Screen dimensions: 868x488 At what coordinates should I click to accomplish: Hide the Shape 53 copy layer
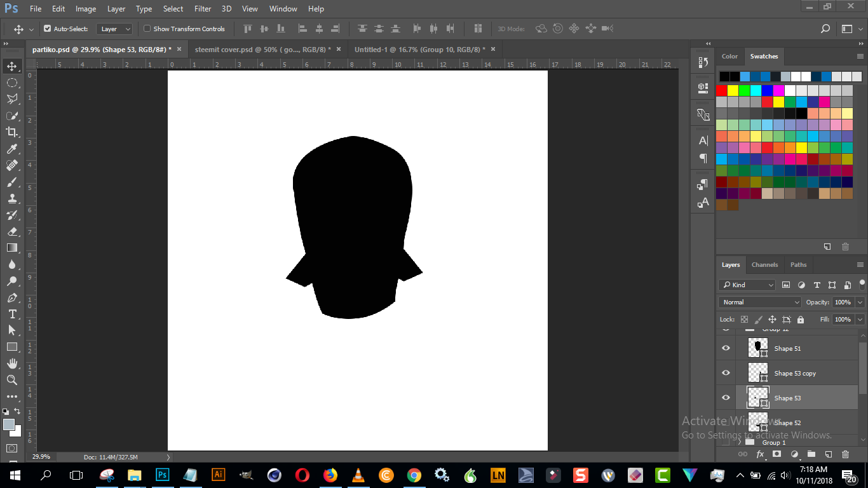point(726,373)
